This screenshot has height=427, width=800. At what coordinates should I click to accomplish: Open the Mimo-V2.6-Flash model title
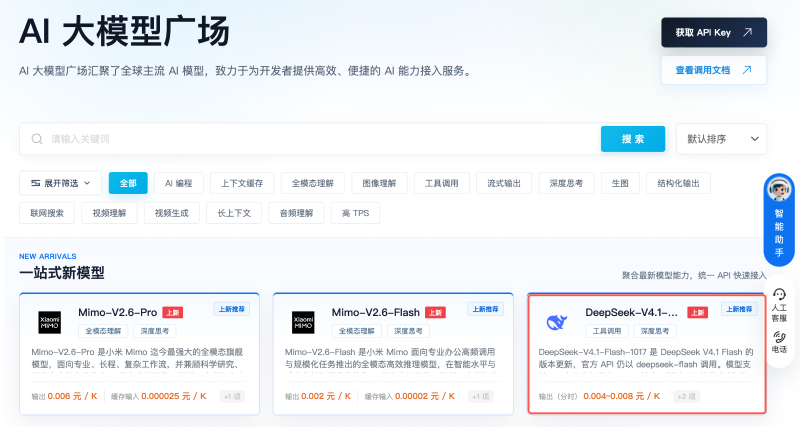(376, 312)
